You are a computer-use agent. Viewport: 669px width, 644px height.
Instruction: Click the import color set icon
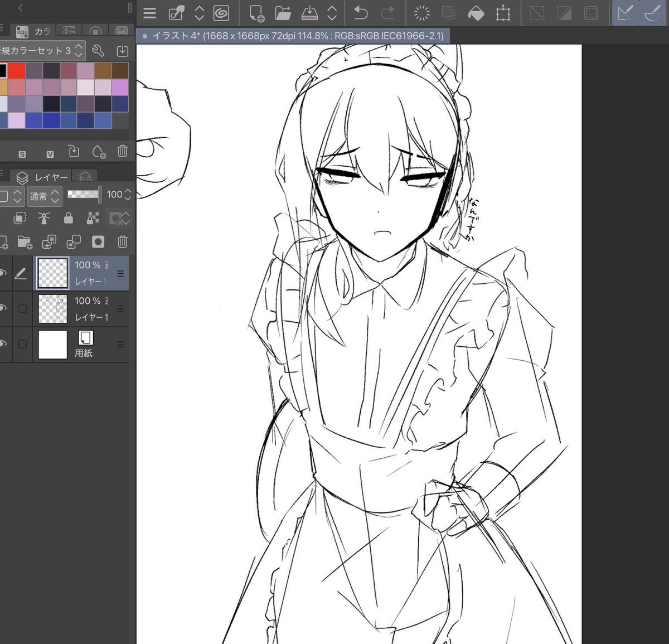click(x=122, y=51)
